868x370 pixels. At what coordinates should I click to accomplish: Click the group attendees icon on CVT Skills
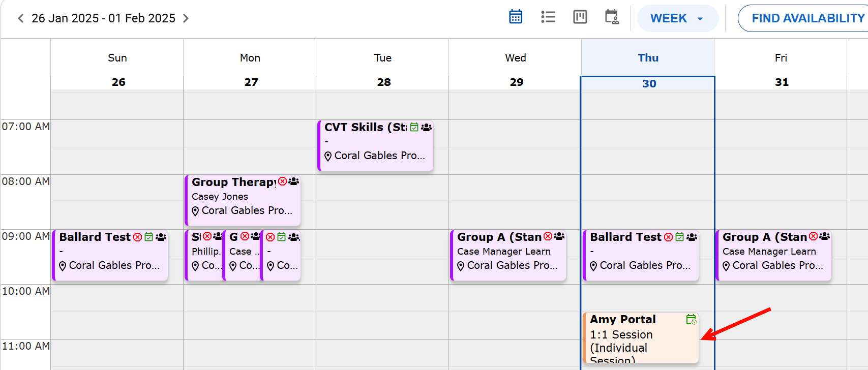tap(427, 127)
